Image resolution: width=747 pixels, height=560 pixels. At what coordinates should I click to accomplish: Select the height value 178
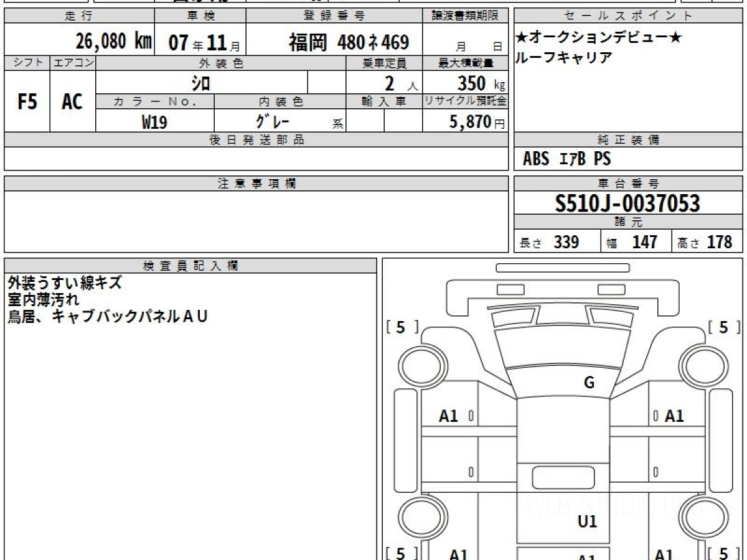(x=720, y=242)
